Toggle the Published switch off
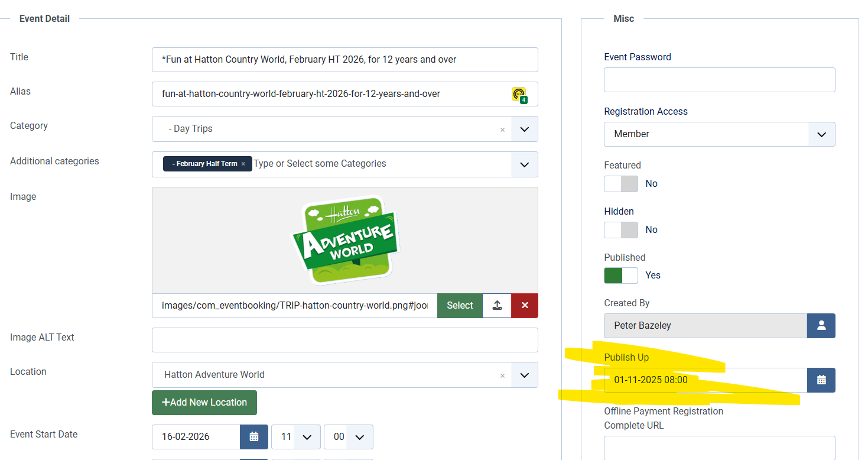This screenshot has width=868, height=460. coord(621,276)
